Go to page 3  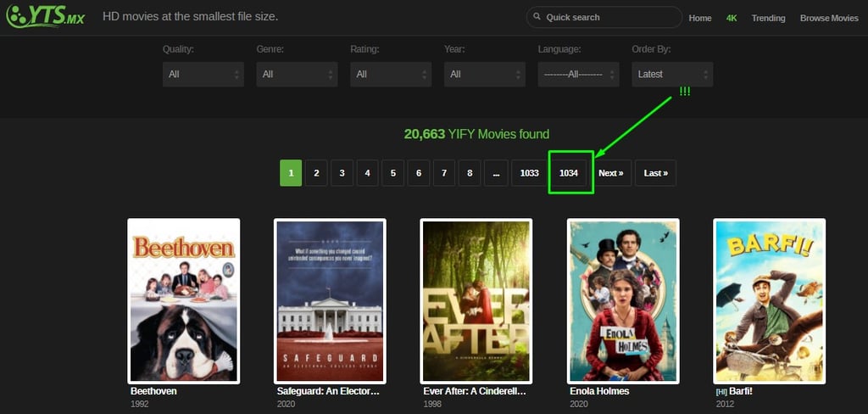342,173
